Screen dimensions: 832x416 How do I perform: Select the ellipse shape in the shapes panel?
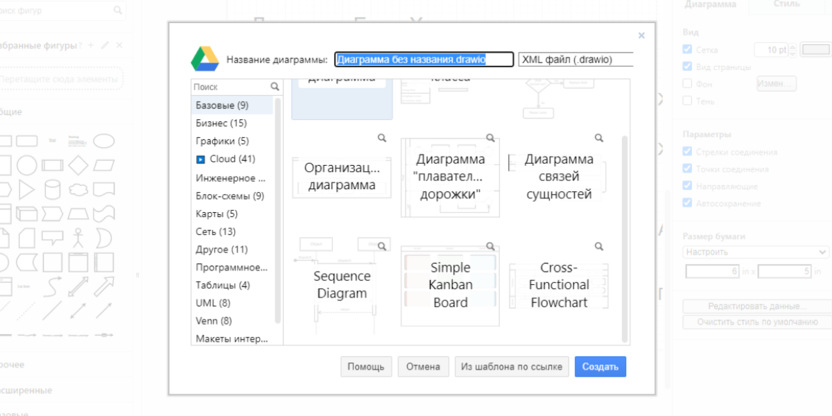pos(104,141)
